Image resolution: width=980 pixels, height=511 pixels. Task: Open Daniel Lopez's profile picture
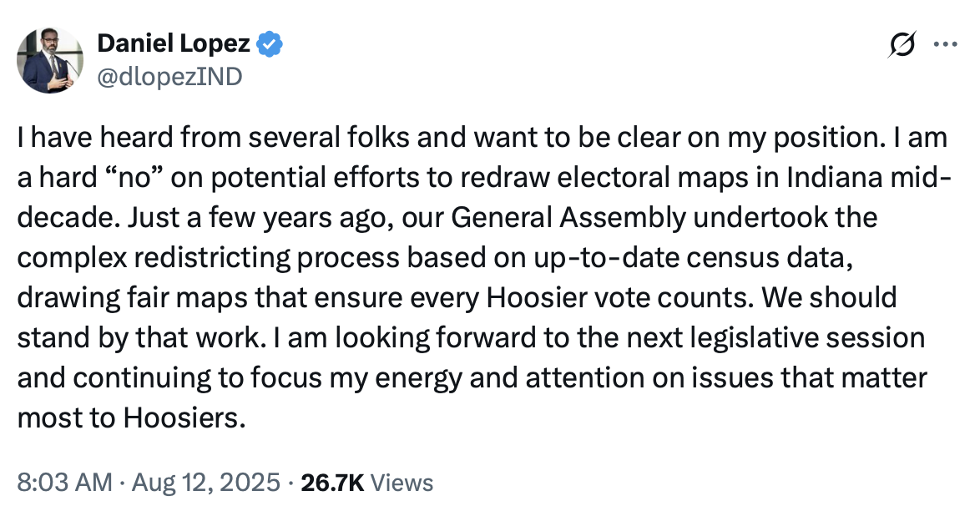pyautogui.click(x=52, y=60)
